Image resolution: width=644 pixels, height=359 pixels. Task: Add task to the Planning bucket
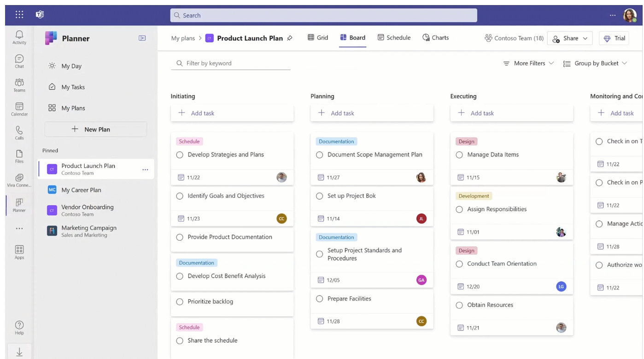tap(372, 113)
